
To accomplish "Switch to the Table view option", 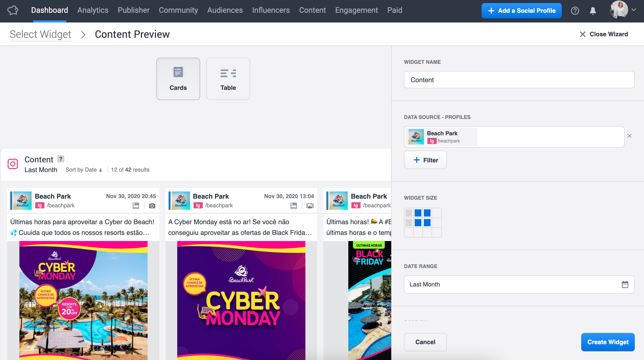I will point(228,79).
